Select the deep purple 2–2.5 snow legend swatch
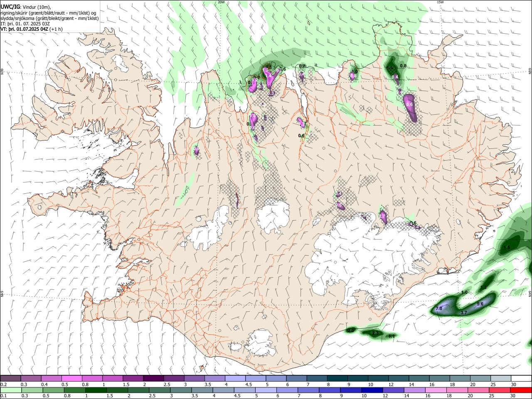The width and height of the screenshot is (532, 399). 153,378
